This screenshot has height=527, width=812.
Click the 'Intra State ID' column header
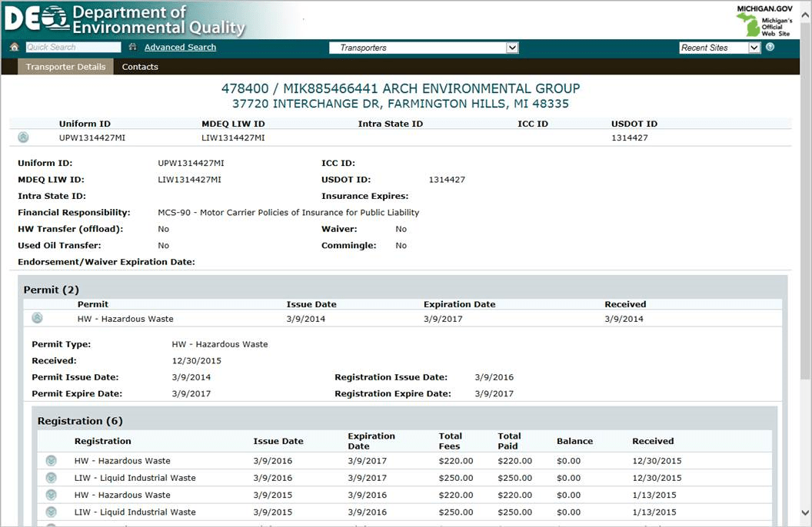391,124
